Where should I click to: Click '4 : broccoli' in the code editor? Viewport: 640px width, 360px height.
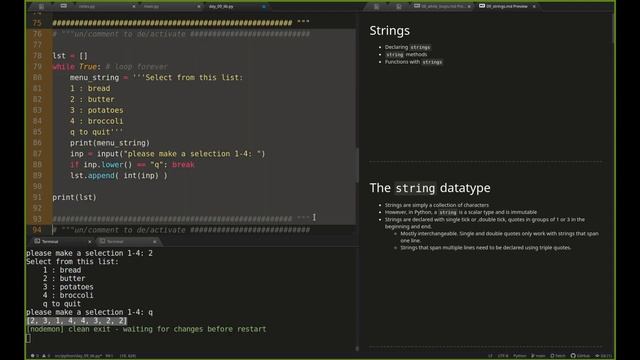coord(96,121)
